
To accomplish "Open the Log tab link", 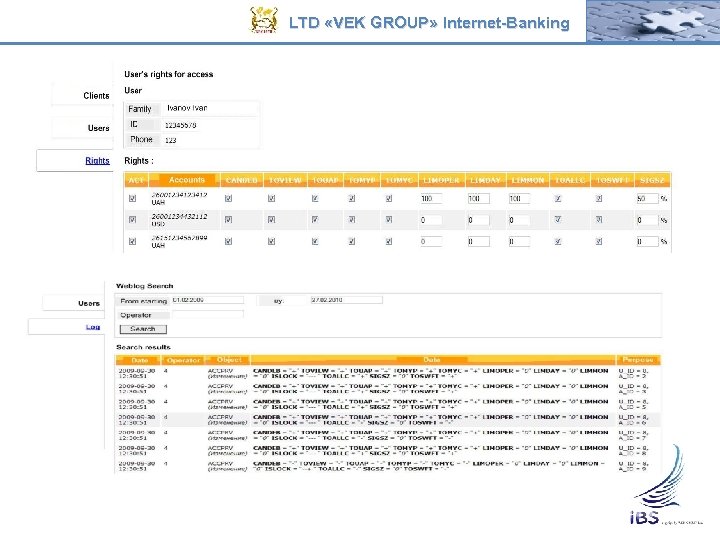I will pyautogui.click(x=93, y=327).
